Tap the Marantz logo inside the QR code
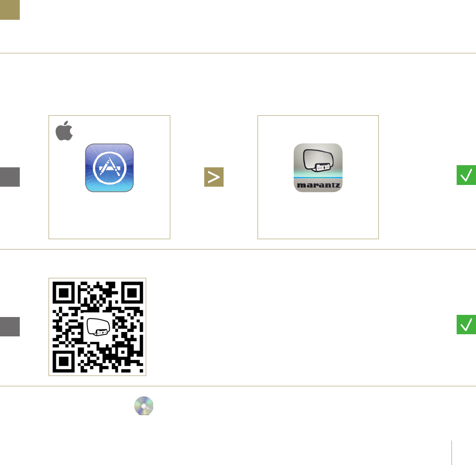Image resolution: width=476 pixels, height=465 pixels. tap(98, 327)
